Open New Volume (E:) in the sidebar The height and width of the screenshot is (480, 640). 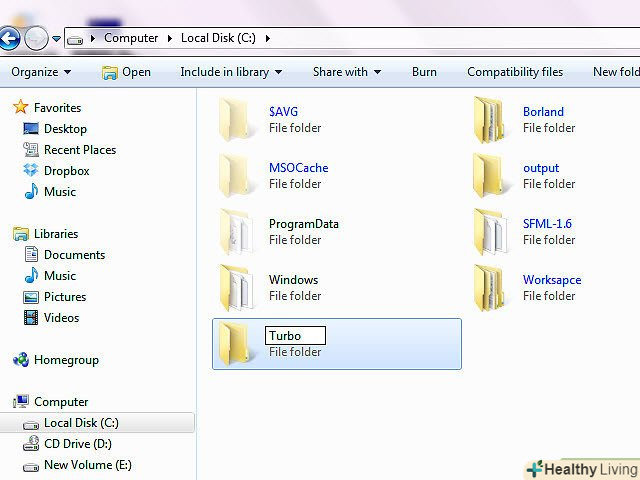88,464
